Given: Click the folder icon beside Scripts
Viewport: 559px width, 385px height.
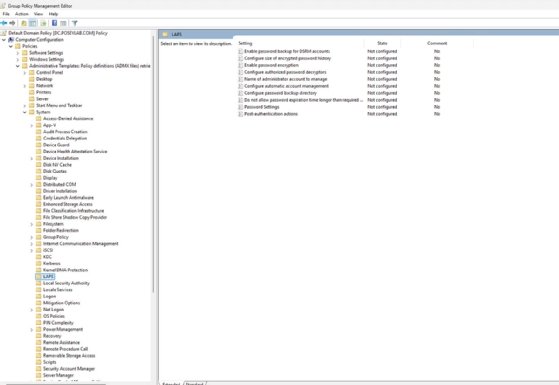Looking at the screenshot, I should 39,362.
